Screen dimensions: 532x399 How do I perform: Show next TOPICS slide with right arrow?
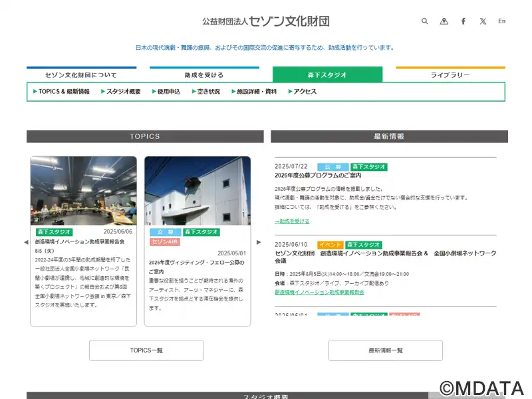259,242
